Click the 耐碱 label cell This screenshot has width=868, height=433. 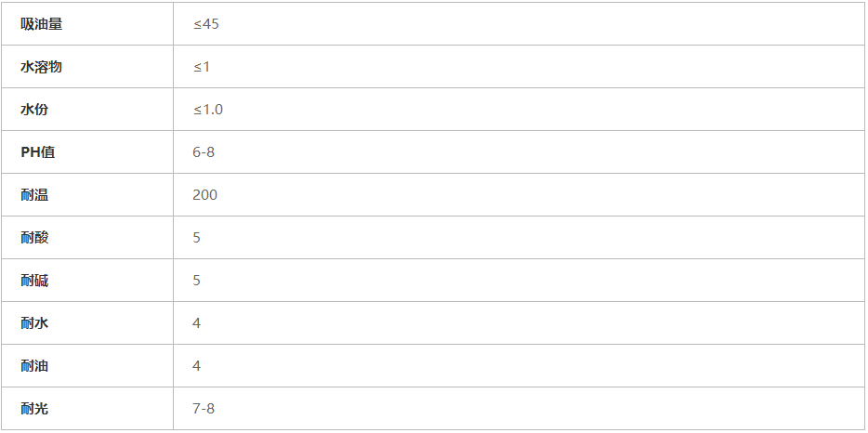(x=34, y=281)
